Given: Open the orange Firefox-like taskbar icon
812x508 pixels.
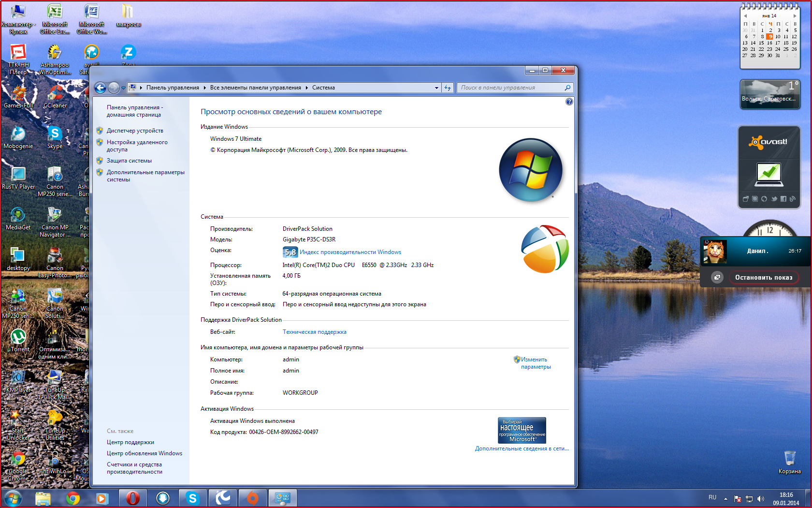Looking at the screenshot, I should click(253, 498).
